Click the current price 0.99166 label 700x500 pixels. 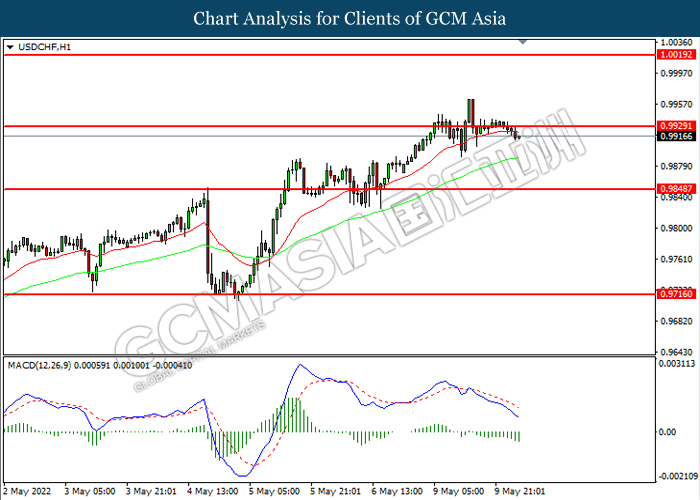(x=676, y=136)
